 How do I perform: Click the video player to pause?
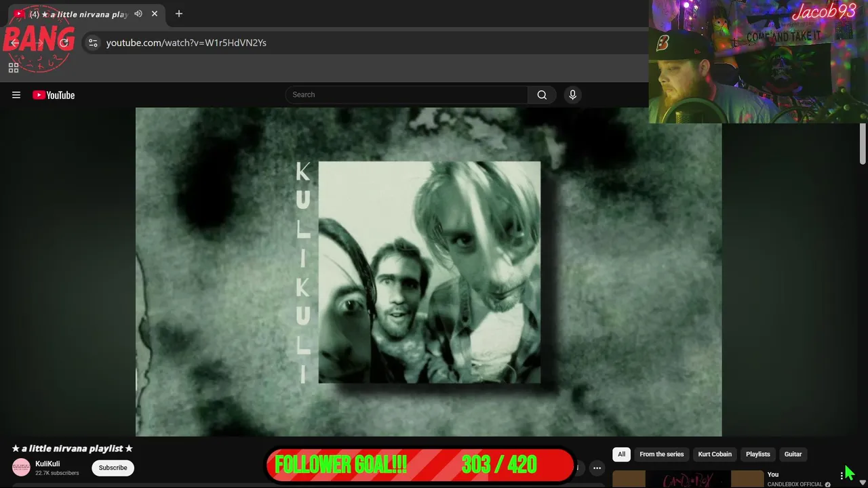pos(429,271)
